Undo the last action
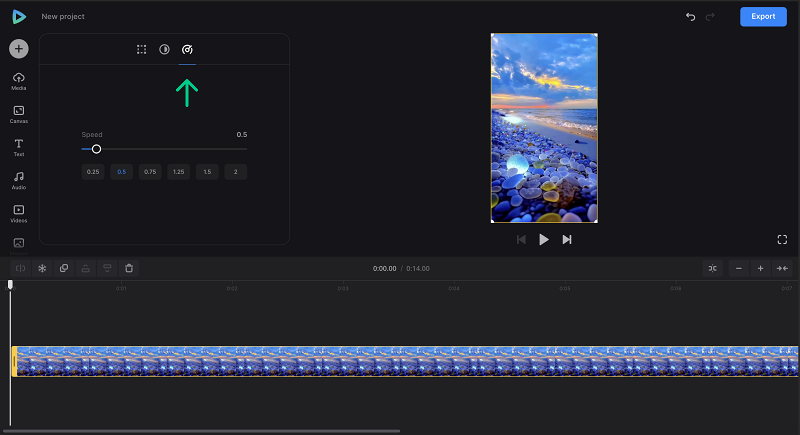800x435 pixels. point(690,17)
